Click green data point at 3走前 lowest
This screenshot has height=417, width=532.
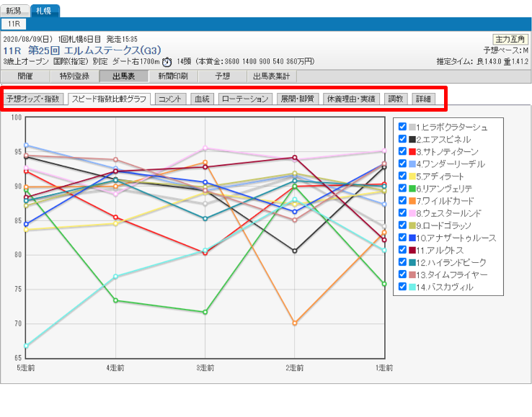pos(205,312)
